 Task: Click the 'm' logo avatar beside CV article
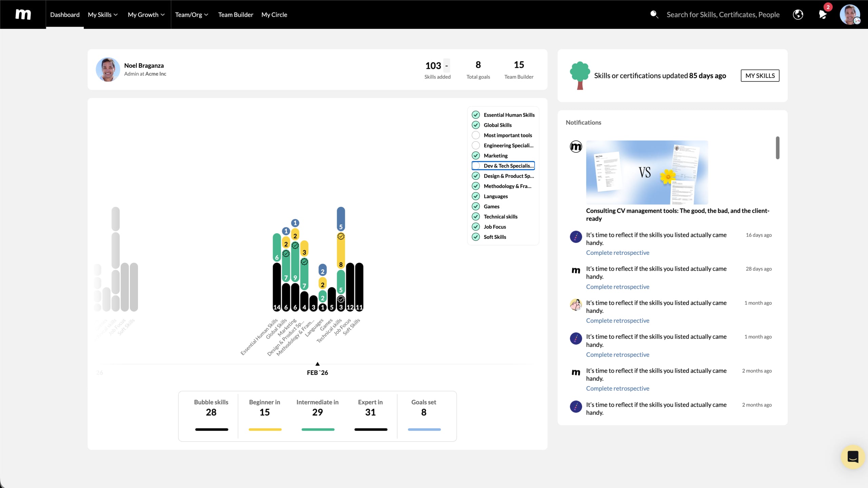pos(576,147)
